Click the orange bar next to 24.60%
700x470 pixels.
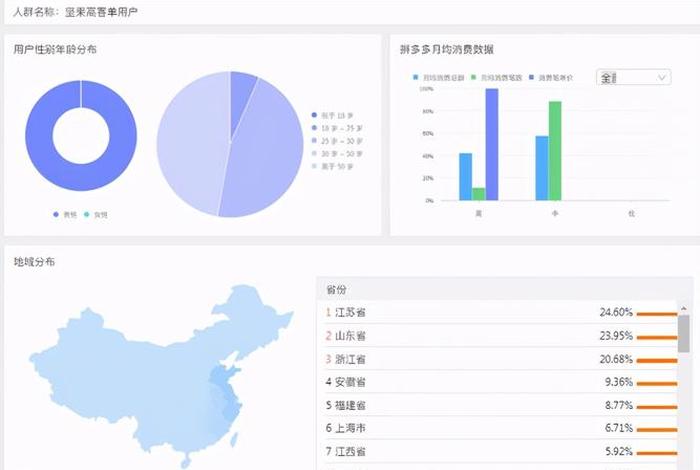(657, 314)
